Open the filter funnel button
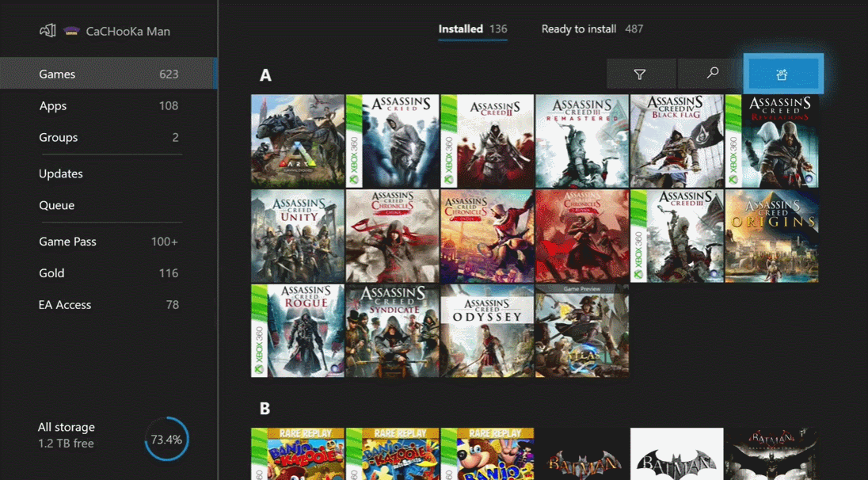Screen dimensions: 868x480 (640, 74)
